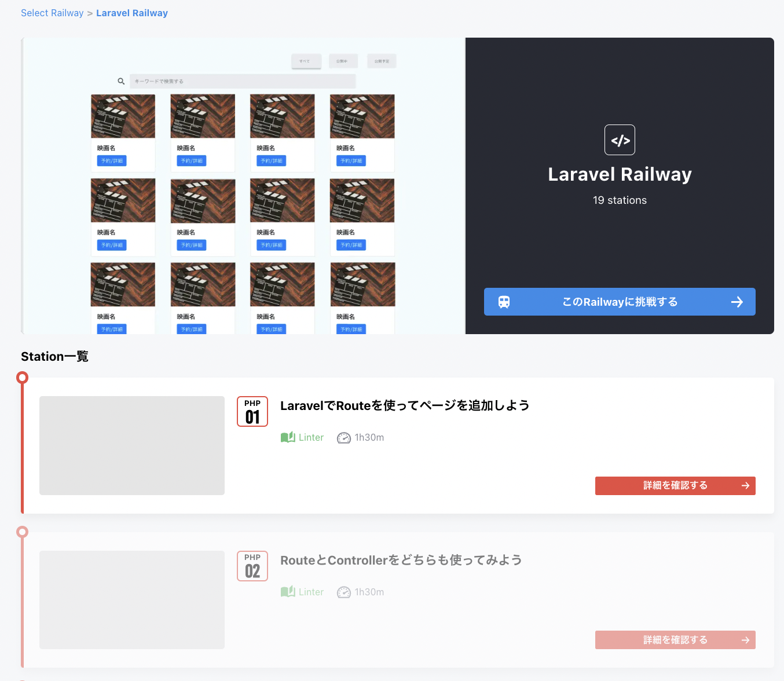This screenshot has height=681, width=784.
Task: Select the station 01 red timeline marker
Action: 23,378
